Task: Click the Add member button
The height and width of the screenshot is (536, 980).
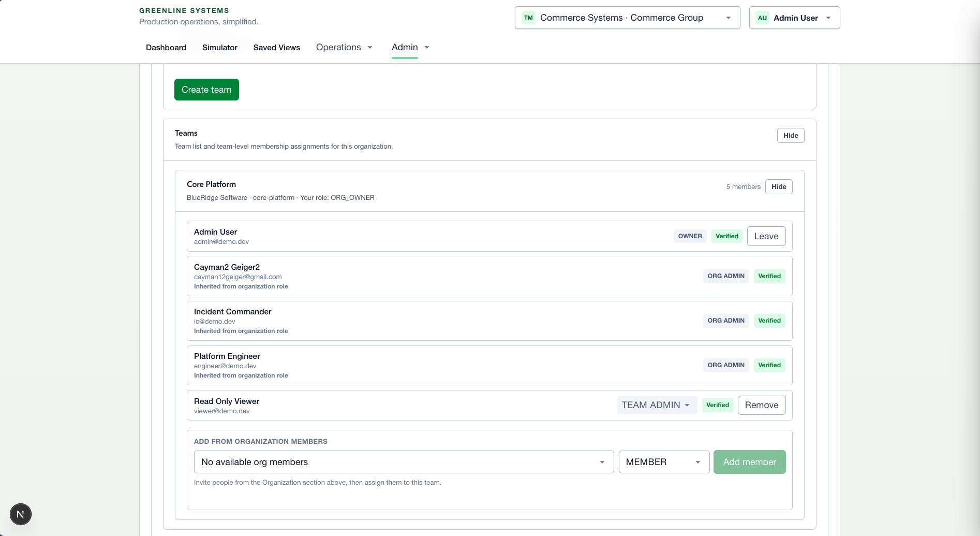Action: [x=749, y=462]
